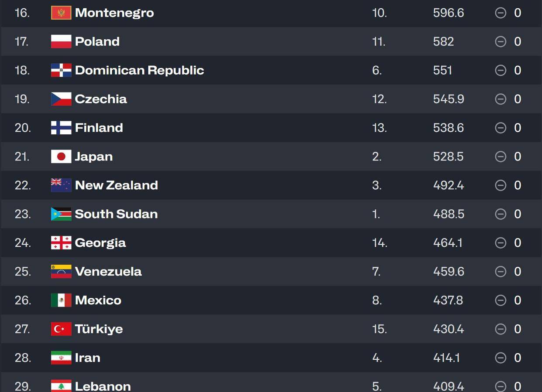Screen dimensions: 542x392
Task: Click the rank number 22.
Action: pos(23,185)
